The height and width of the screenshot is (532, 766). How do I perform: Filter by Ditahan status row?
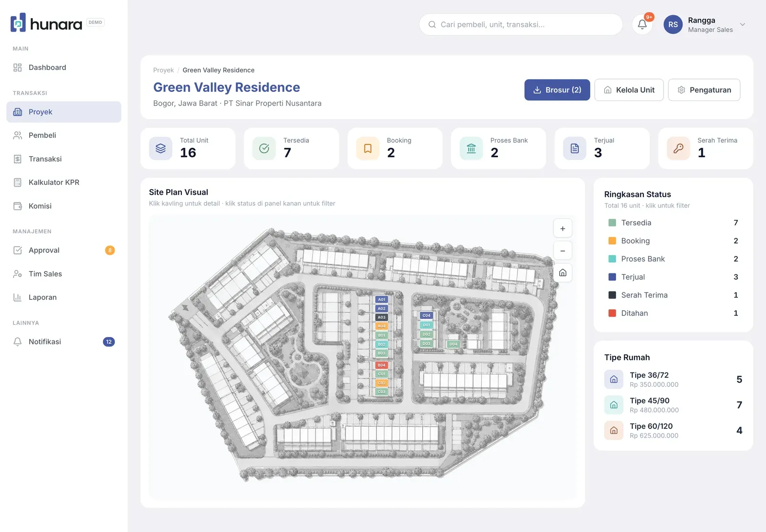(673, 314)
